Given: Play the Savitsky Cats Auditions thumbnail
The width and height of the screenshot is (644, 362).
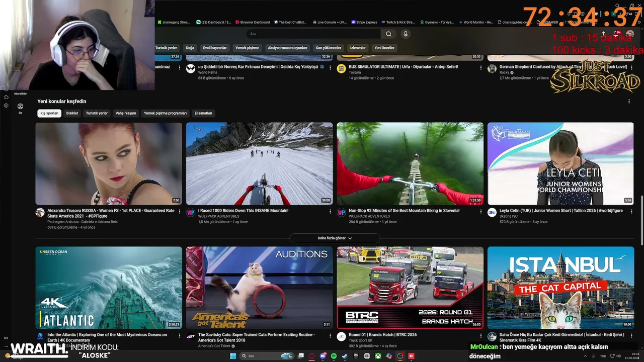Looking at the screenshot, I should coord(260,288).
